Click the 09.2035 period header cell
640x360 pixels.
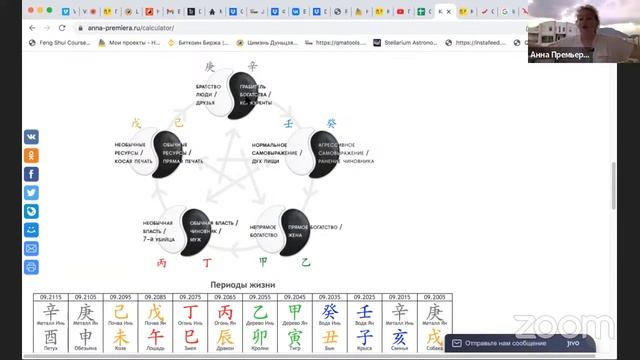(329, 297)
